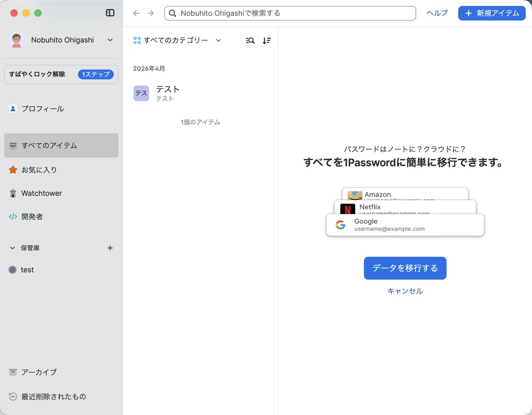This screenshot has width=532, height=415.
Task: Collapse the 保管庫 section
Action: (12, 248)
